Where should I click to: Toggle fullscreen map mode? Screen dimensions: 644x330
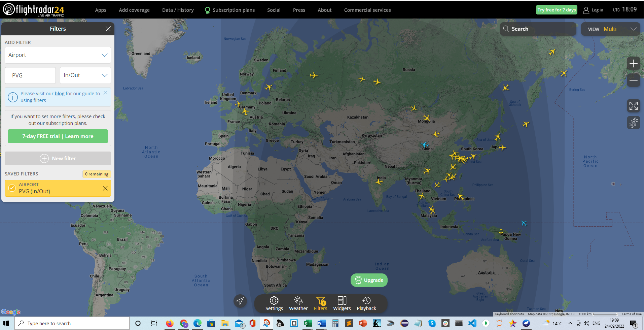click(634, 106)
